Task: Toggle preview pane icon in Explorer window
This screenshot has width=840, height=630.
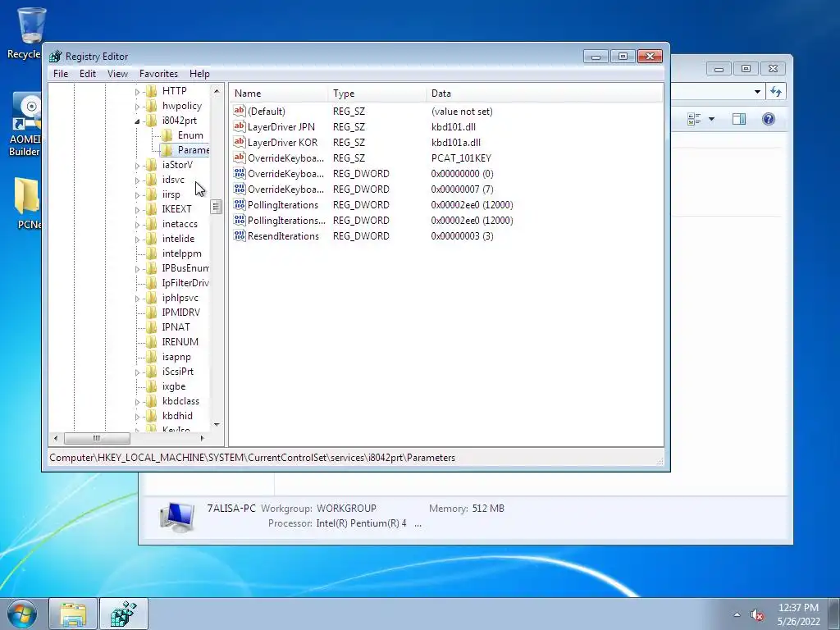Action: (739, 119)
